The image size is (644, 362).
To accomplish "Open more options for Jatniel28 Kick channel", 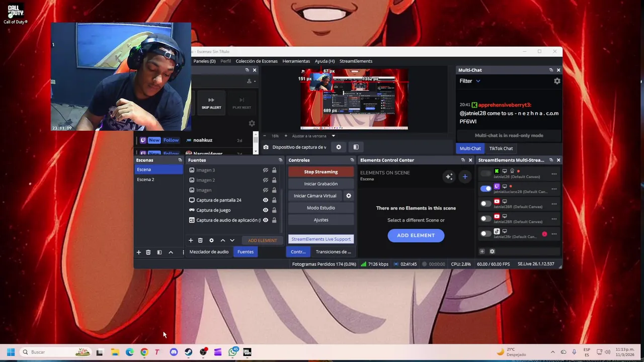I will click(554, 174).
